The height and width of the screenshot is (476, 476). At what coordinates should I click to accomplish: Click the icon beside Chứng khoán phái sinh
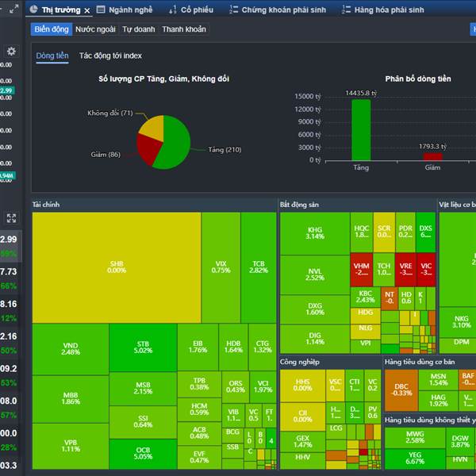coord(233,10)
